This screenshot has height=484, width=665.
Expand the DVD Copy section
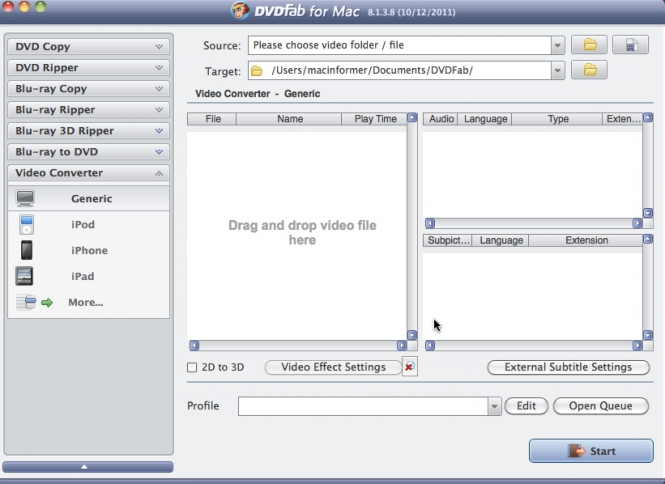tap(88, 46)
